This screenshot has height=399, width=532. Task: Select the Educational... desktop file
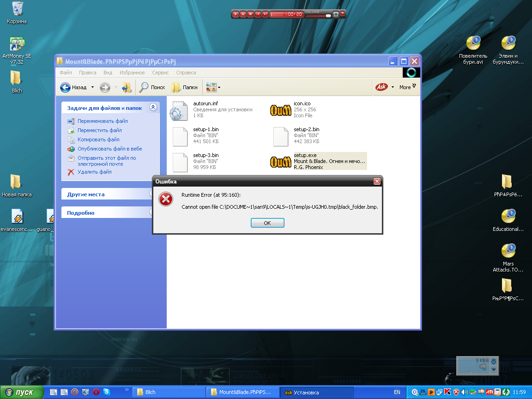point(508,220)
